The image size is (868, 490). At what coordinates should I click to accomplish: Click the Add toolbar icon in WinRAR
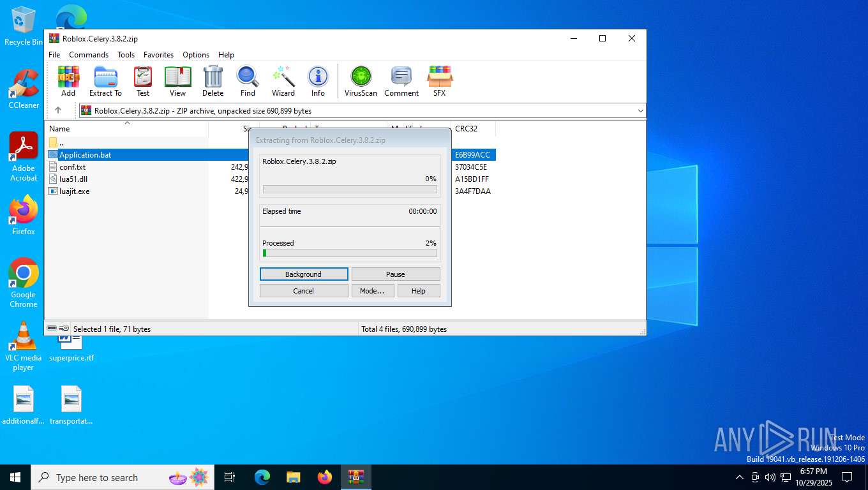click(68, 81)
